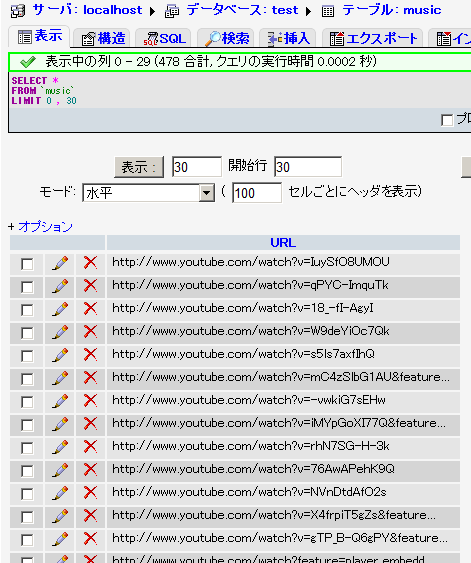Viewport: 471px width, 563px height.
Task: Edit row with URL ending 76AwAPehK9Q
Action: pos(60,470)
